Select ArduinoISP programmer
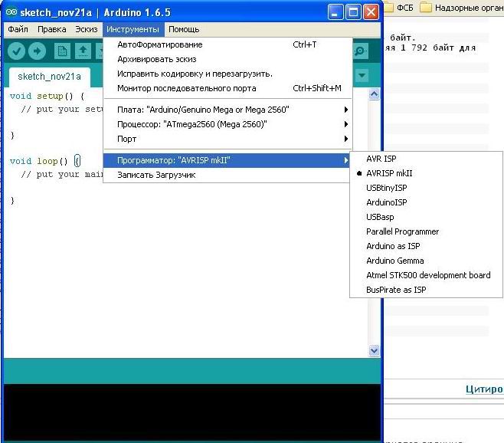 click(x=426, y=202)
